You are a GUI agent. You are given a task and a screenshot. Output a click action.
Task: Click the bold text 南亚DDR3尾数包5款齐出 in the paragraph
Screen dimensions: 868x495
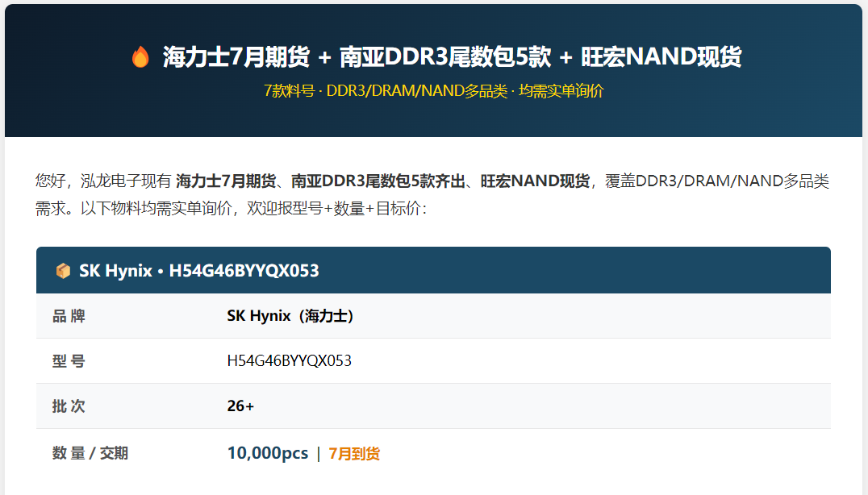coord(378,181)
